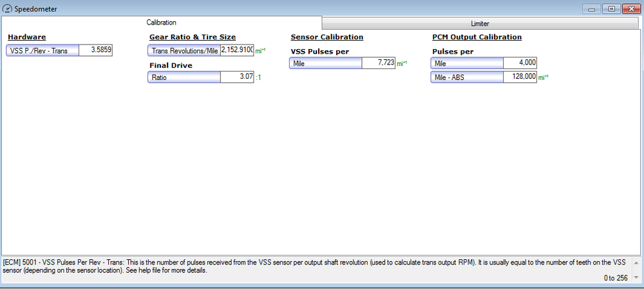Minimize the Speedometer window
Image resolution: width=644 pixels, height=289 pixels.
(x=591, y=8)
